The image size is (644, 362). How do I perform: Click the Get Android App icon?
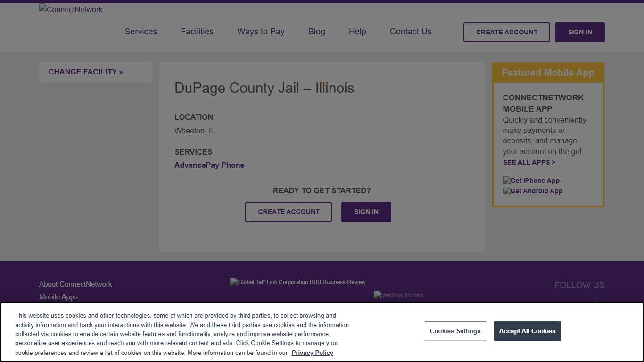tap(532, 191)
